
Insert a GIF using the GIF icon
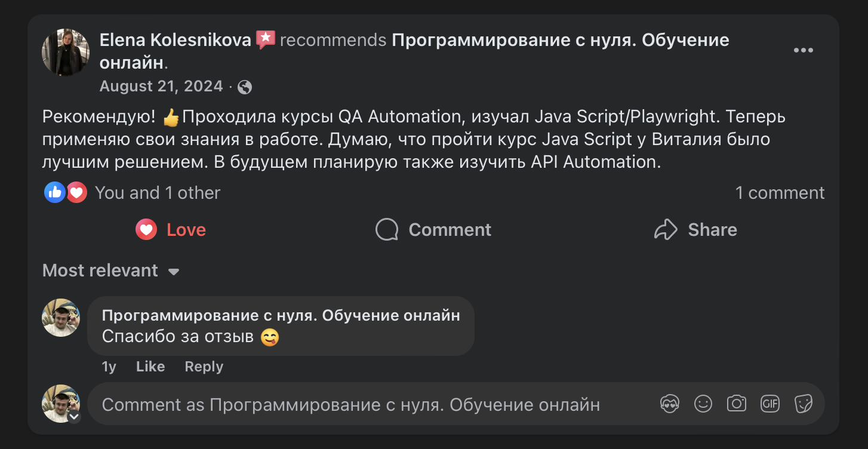[770, 404]
